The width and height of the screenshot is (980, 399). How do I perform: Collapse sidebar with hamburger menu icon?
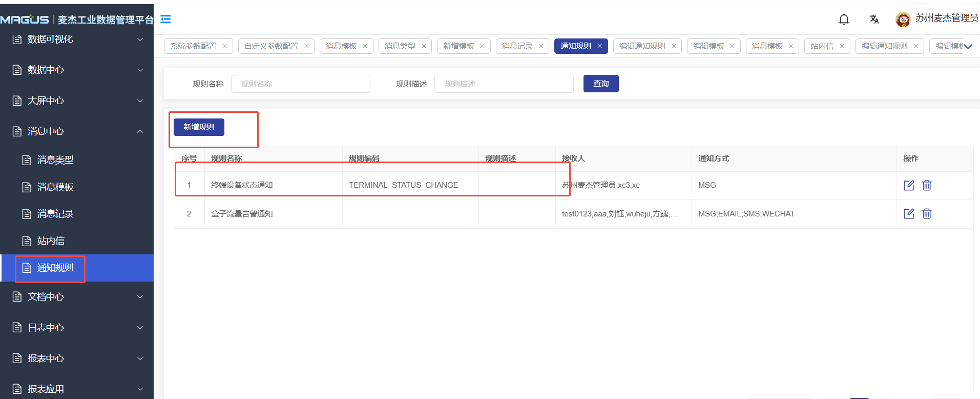(165, 19)
